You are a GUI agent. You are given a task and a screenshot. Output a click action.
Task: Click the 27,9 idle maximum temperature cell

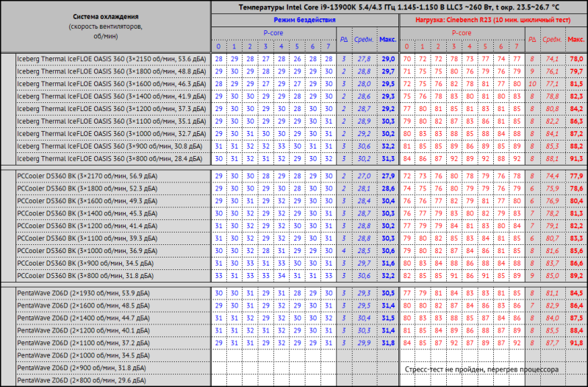pyautogui.click(x=388, y=177)
